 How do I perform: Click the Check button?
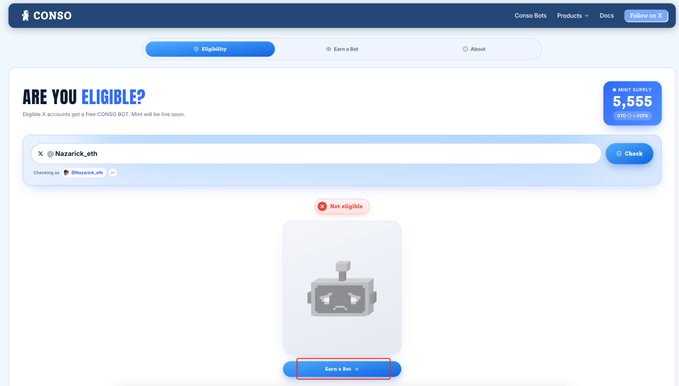pyautogui.click(x=629, y=154)
